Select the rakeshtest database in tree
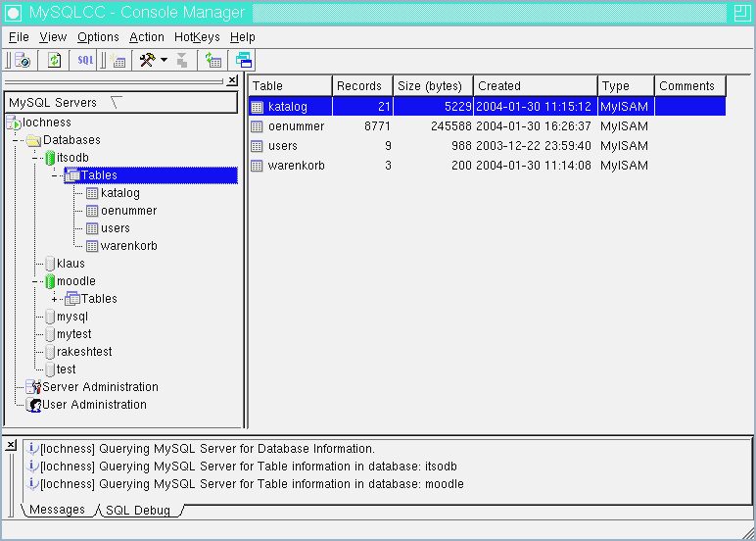Viewport: 756px width, 541px height. [x=84, y=352]
